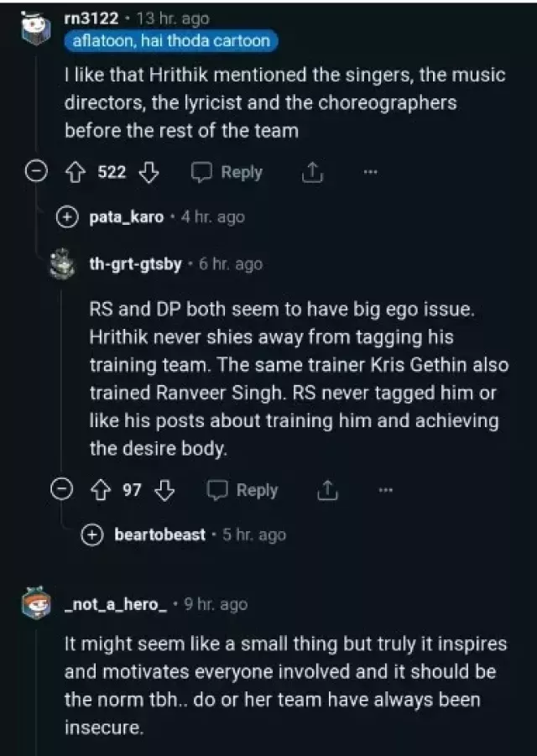537x756 pixels.
Task: Share th-grt-gtsby's comment
Action: [x=326, y=491]
